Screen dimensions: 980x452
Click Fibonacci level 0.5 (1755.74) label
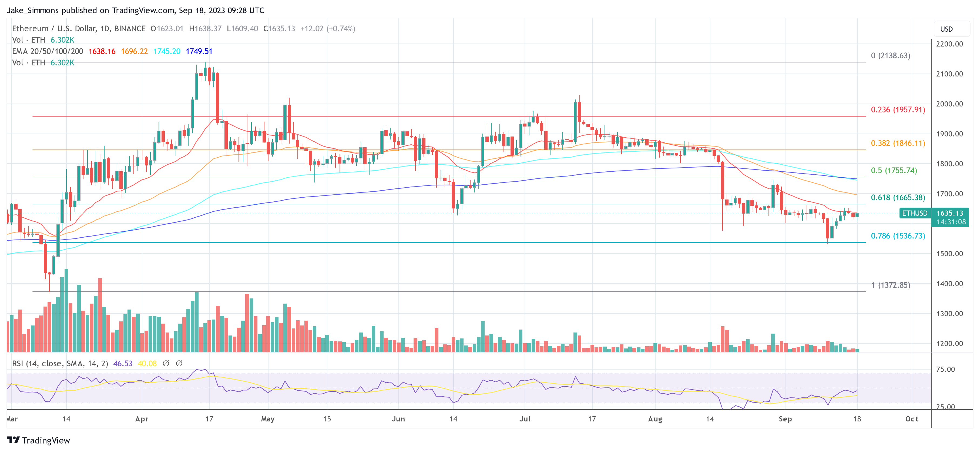(x=894, y=171)
